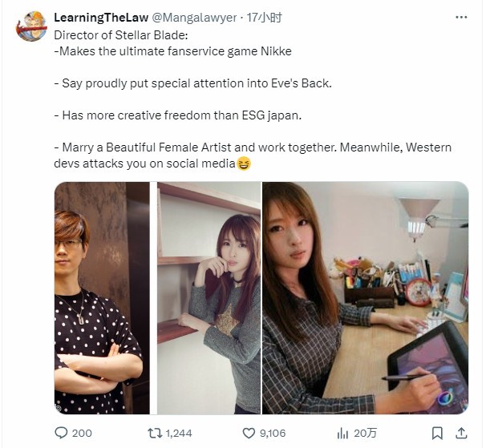Click the retweet arrows icon

pyautogui.click(x=153, y=433)
